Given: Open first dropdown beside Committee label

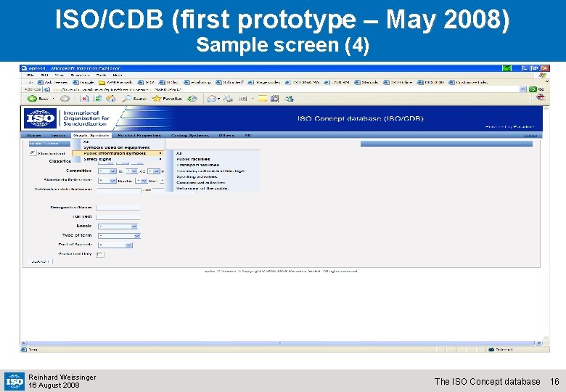Looking at the screenshot, I should click(107, 171).
